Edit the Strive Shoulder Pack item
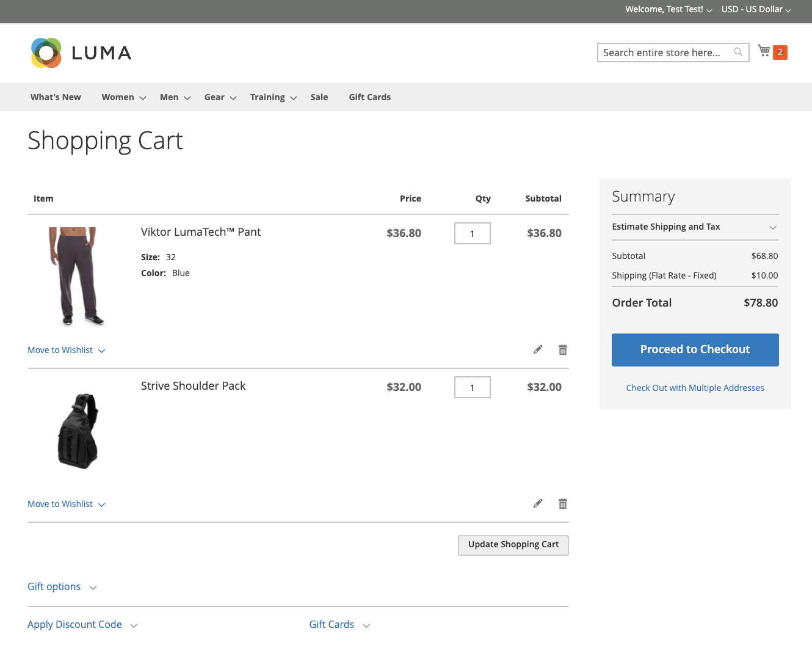The width and height of the screenshot is (812, 667). tap(538, 503)
